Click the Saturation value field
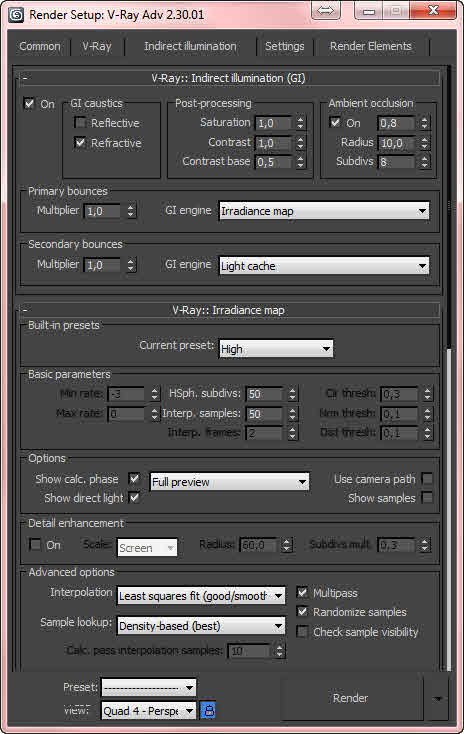Image resolution: width=464 pixels, height=734 pixels. tap(274, 123)
